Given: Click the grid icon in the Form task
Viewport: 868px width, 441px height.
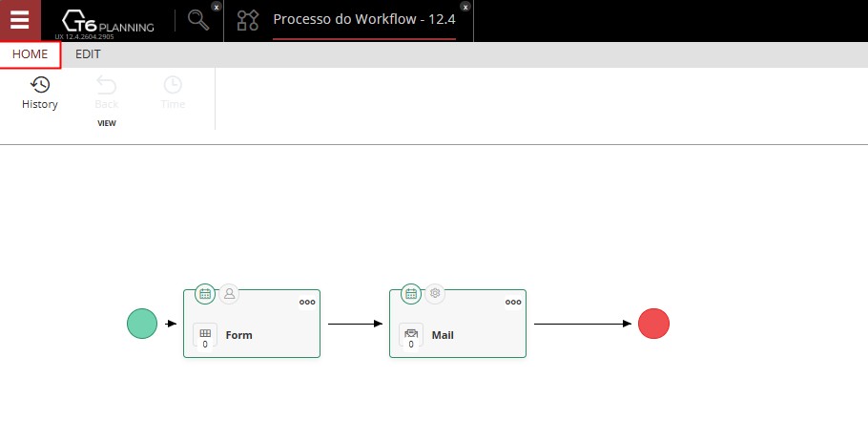Looking at the screenshot, I should click(205, 334).
